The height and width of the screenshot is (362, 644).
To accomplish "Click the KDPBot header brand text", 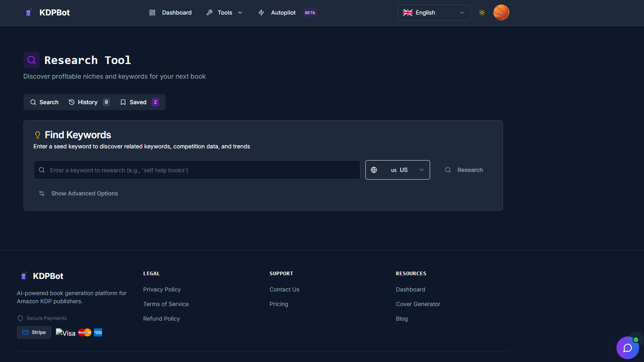I will [55, 13].
